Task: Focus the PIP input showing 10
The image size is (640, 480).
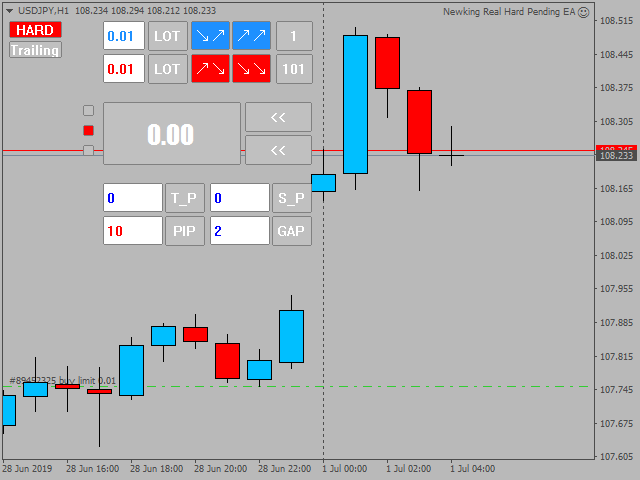Action: [133, 231]
